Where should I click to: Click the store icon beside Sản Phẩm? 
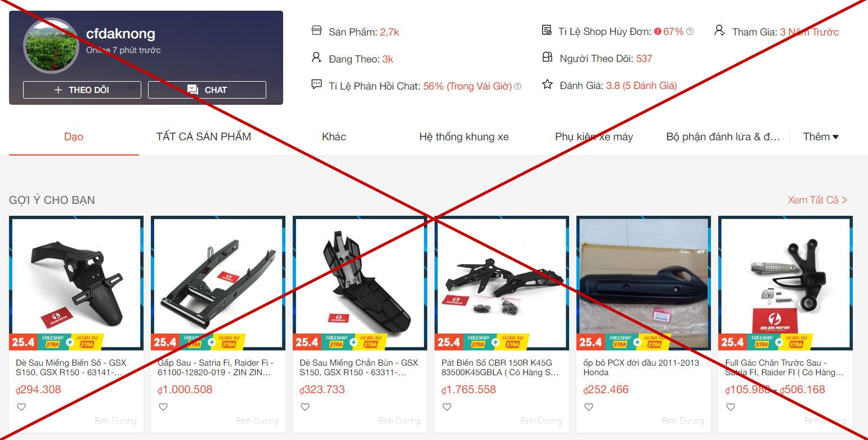[316, 30]
